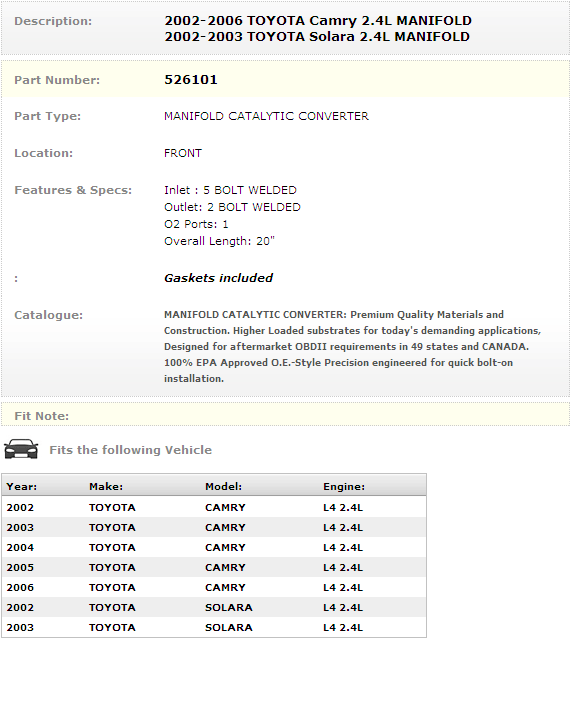This screenshot has width=570, height=707.
Task: Select the 2004 Toyota Camry row
Action: pos(214,547)
